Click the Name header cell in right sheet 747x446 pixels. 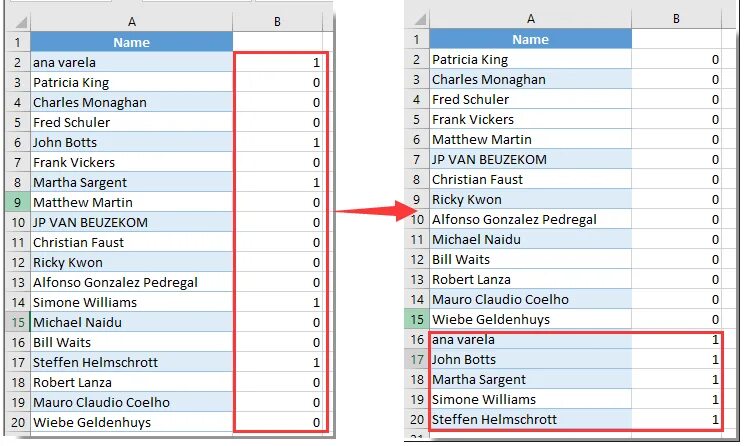[530, 39]
